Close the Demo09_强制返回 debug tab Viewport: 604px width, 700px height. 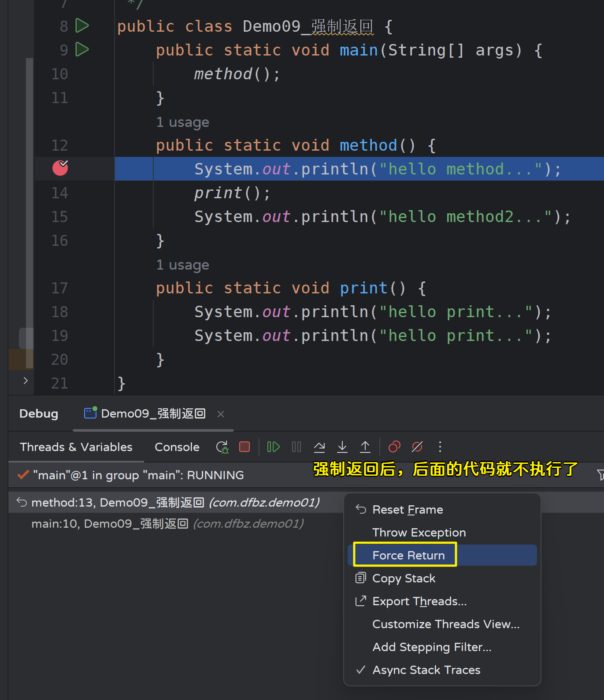[x=221, y=414]
